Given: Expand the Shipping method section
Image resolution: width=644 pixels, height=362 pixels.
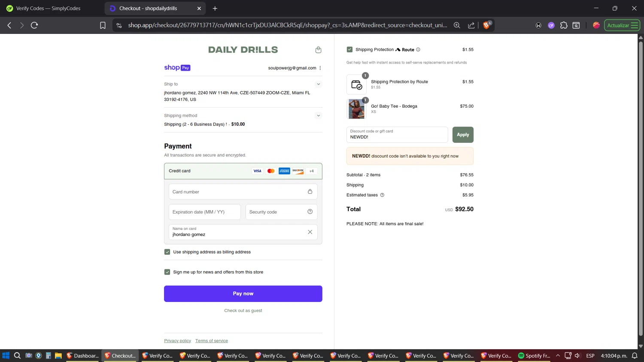Looking at the screenshot, I should [x=318, y=115].
